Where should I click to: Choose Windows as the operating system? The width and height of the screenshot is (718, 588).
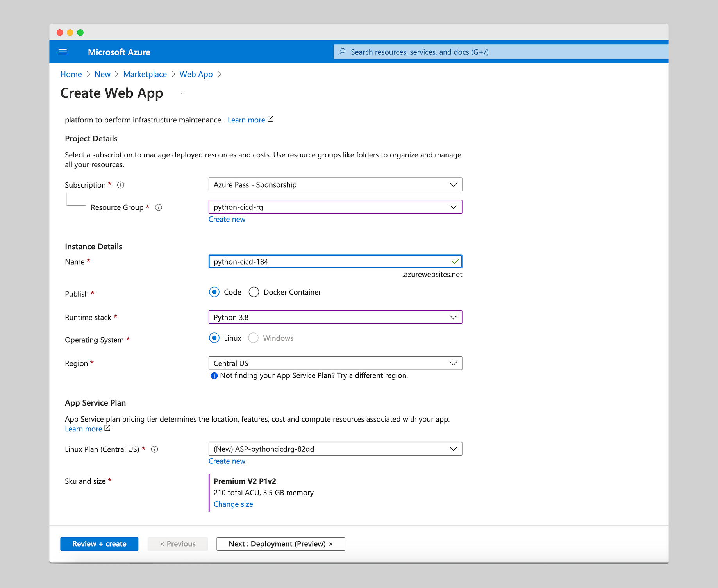(253, 338)
